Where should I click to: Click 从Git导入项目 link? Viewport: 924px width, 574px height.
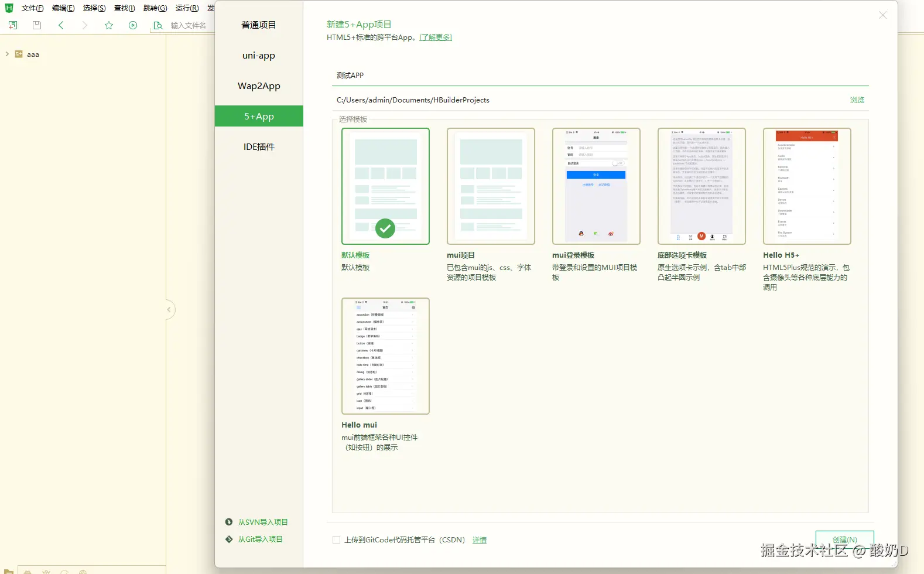260,539
